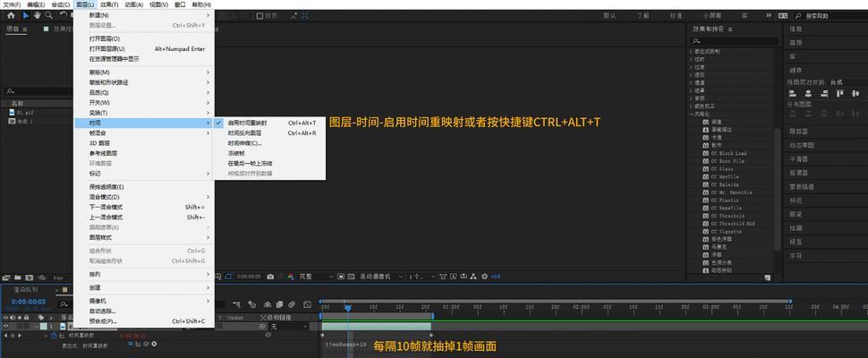Open the parent 无 dropdown for layer 1
868x358 pixels.
click(x=288, y=327)
